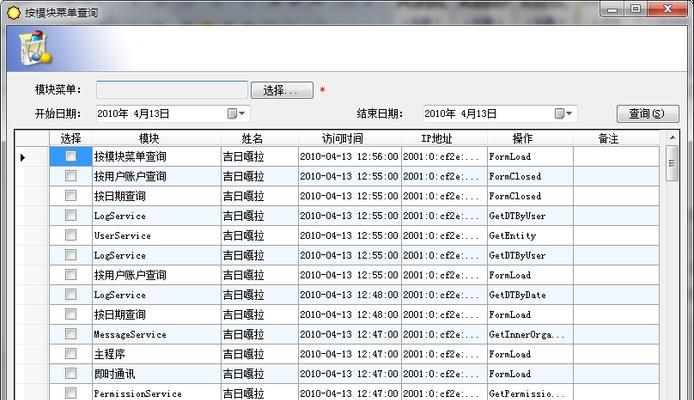Minimize the 按模块菜单查询 window
The width and height of the screenshot is (694, 400).
pos(613,9)
